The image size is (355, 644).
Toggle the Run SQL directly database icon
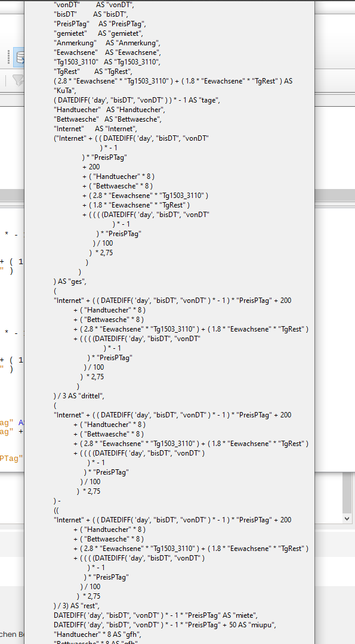tap(19, 57)
